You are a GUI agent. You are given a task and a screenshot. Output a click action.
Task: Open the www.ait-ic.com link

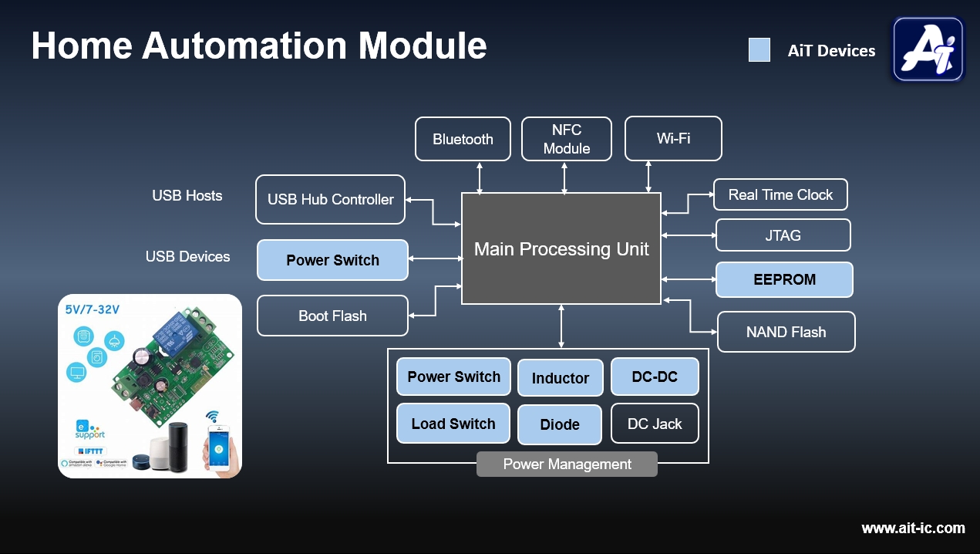912,529
